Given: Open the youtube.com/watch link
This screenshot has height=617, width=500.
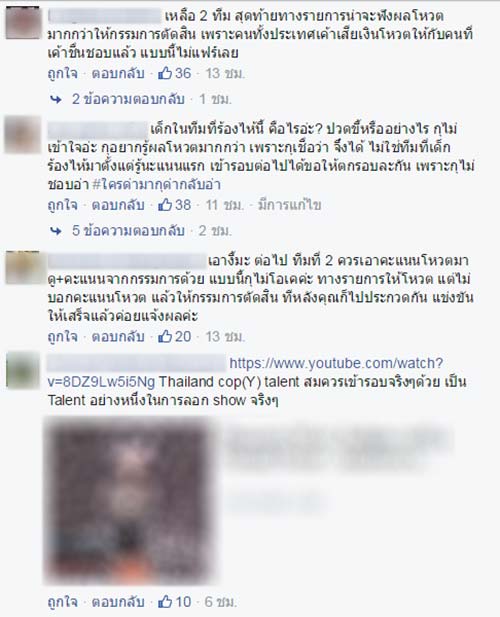Looking at the screenshot, I should click(245, 372).
